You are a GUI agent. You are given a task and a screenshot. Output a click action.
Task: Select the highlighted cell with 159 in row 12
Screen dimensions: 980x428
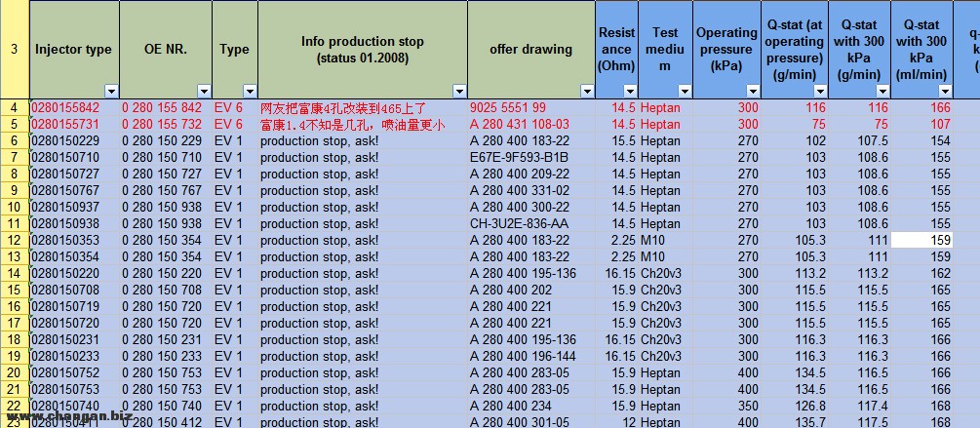[x=921, y=240]
